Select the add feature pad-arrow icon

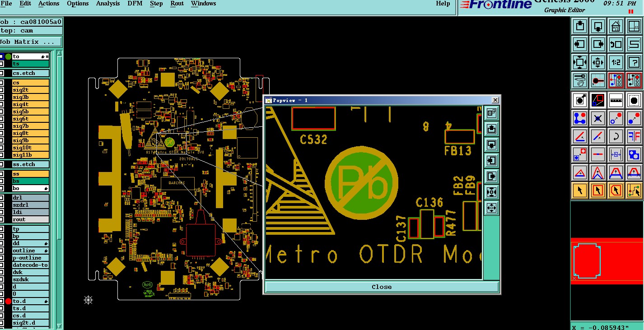click(580, 100)
